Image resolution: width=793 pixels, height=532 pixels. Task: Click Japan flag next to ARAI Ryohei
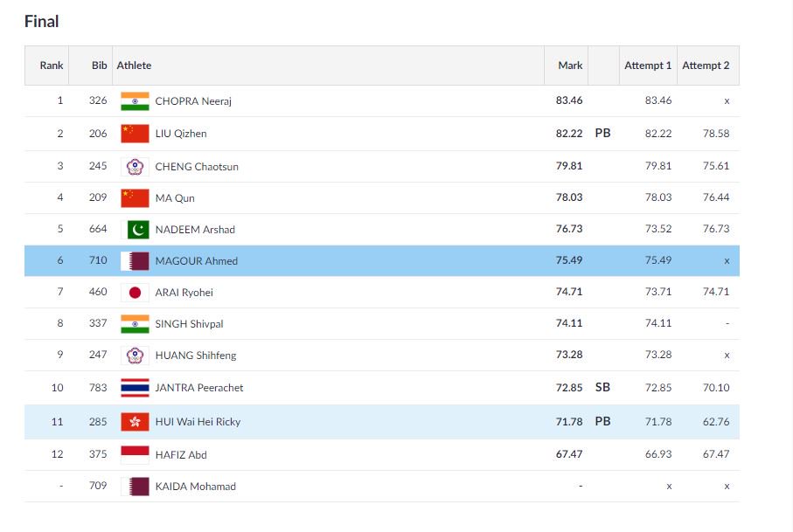pyautogui.click(x=135, y=292)
